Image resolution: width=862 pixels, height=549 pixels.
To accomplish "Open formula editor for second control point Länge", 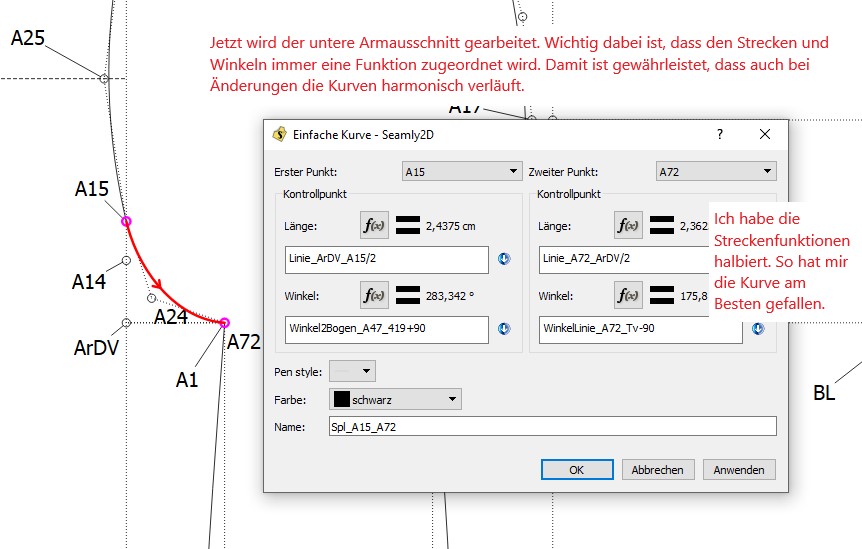I will click(x=627, y=226).
